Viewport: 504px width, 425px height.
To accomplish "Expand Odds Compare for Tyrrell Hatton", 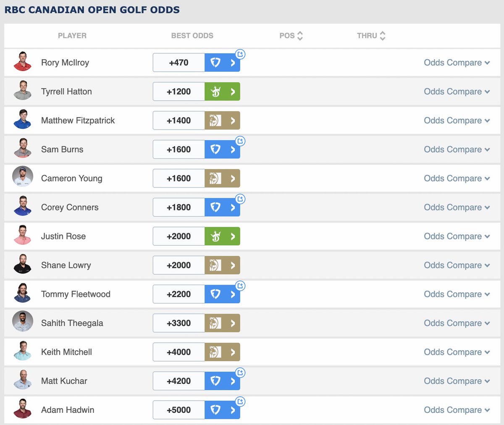I will pos(457,92).
